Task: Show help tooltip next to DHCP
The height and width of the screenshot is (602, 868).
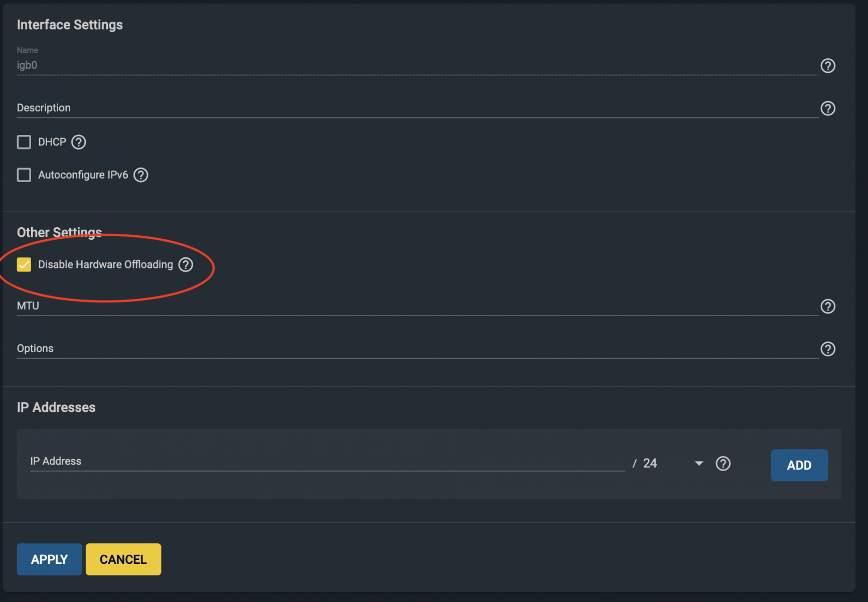Action: click(x=79, y=142)
